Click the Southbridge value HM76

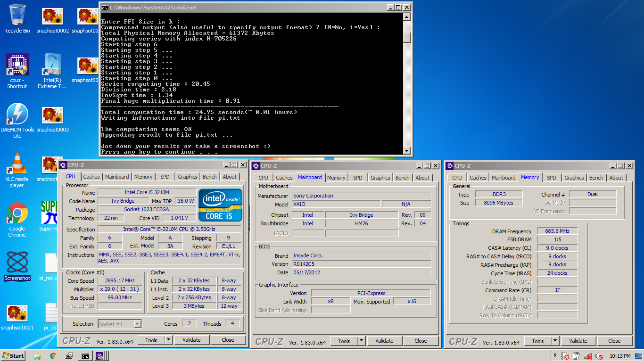pyautogui.click(x=362, y=223)
